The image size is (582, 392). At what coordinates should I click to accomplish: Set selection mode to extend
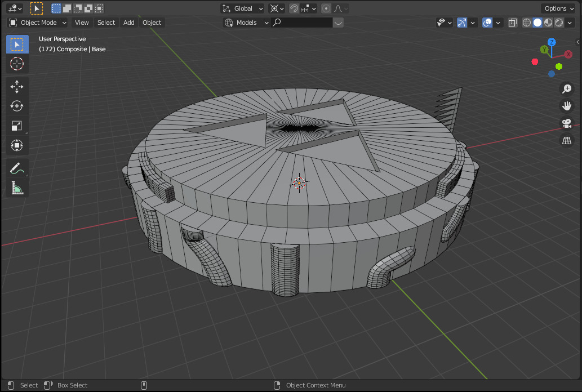(67, 8)
